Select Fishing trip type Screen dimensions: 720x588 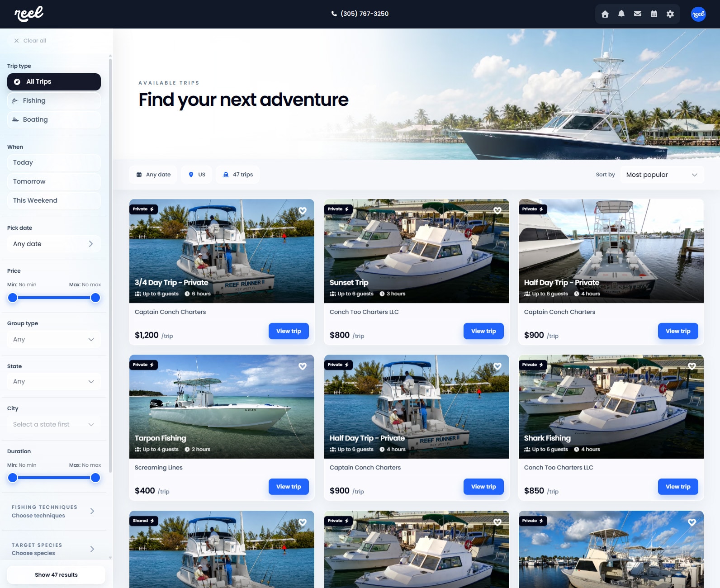[54, 101]
